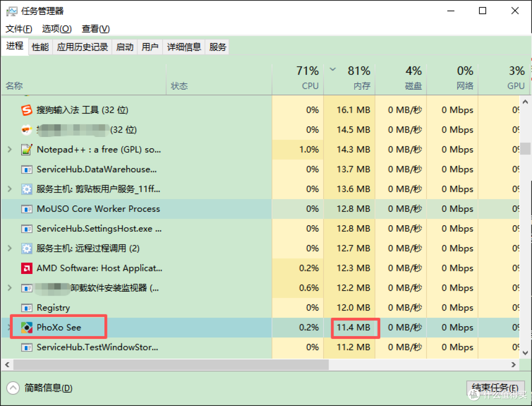This screenshot has height=406, width=532.
Task: Click the 11.2 MB memory value
Action: 353,347
